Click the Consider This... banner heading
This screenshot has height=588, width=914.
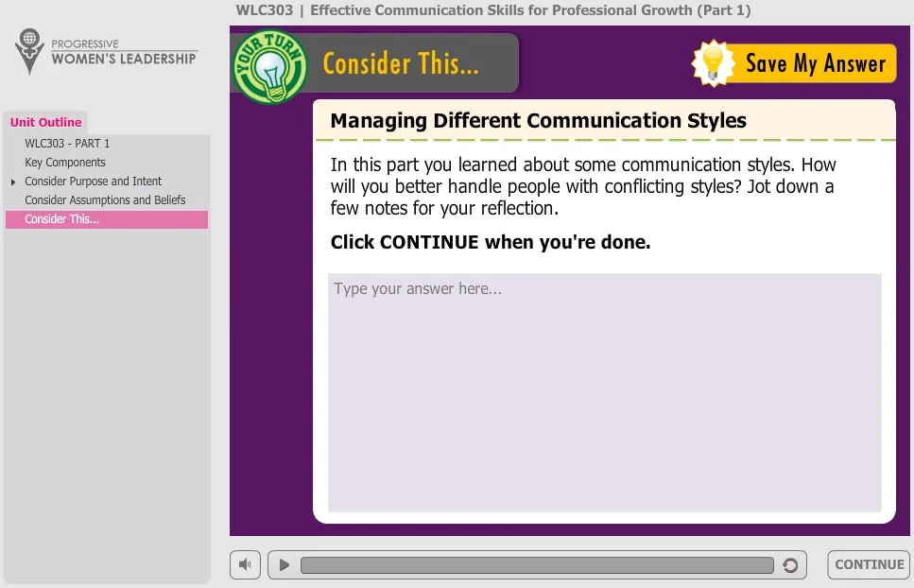tap(401, 63)
